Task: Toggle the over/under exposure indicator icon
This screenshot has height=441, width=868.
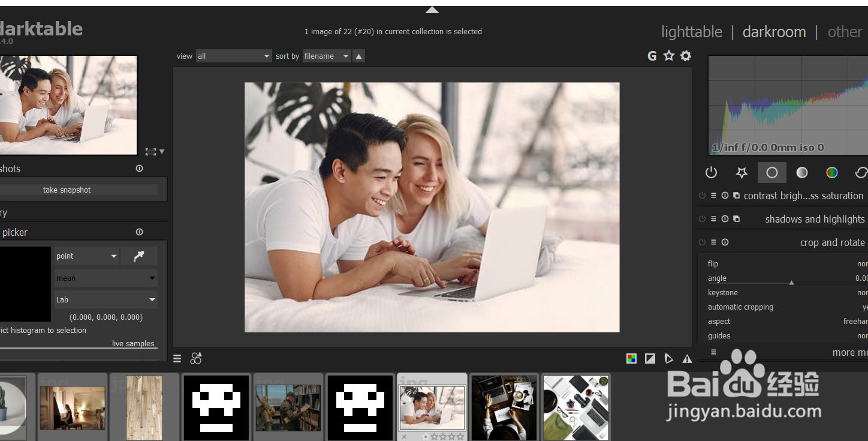Action: pos(650,359)
